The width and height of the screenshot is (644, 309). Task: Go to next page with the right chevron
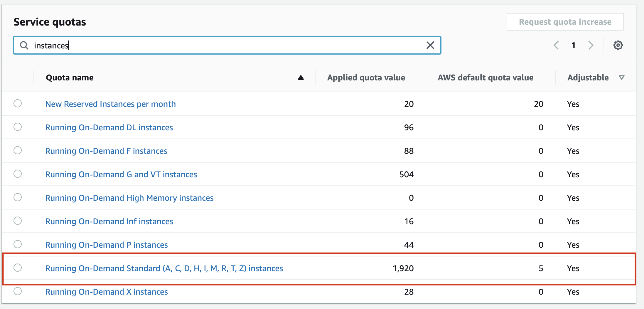(x=591, y=45)
